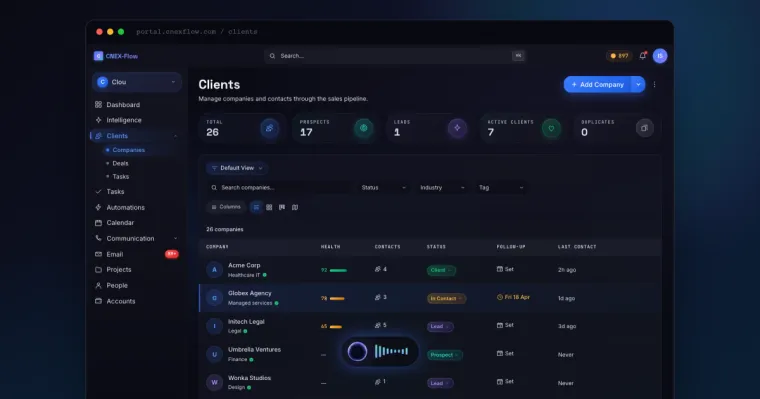The height and width of the screenshot is (399, 760).
Task: Click the Umbrella Ventures avatar icon
Action: tap(214, 354)
